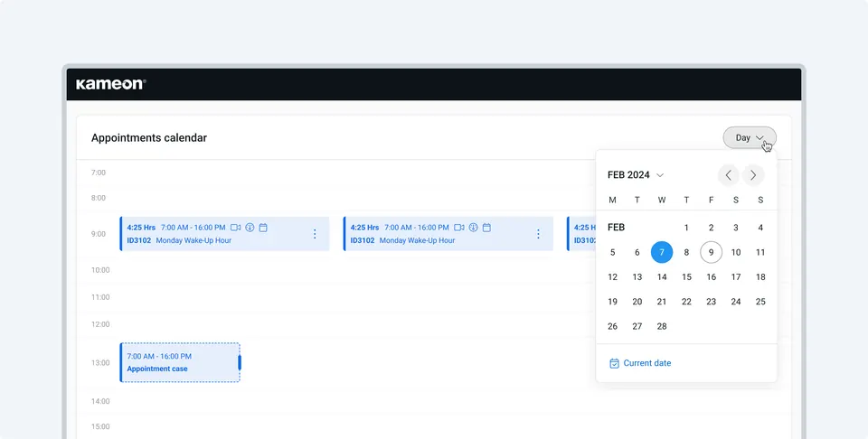This screenshot has width=868, height=439.
Task: Click the Kameon logo
Action: [x=110, y=84]
